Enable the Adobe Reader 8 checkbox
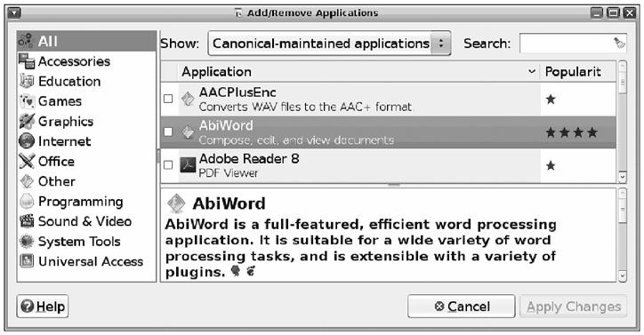Viewport: 644px width, 335px height. [168, 165]
